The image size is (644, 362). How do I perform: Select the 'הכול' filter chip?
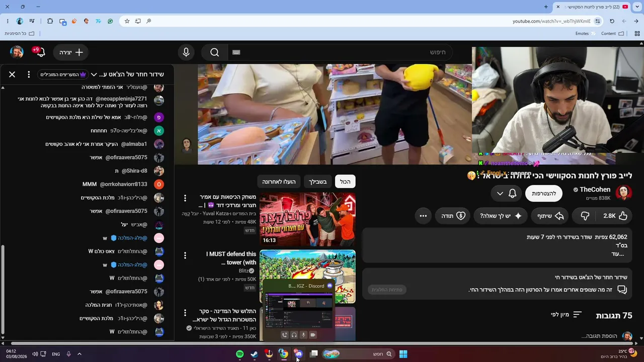[x=345, y=182]
